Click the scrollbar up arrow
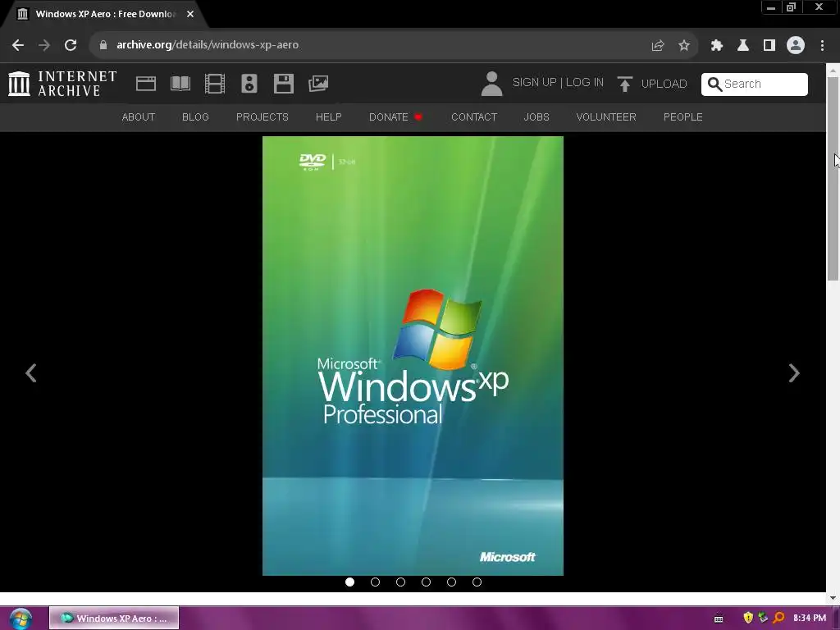 click(x=833, y=71)
